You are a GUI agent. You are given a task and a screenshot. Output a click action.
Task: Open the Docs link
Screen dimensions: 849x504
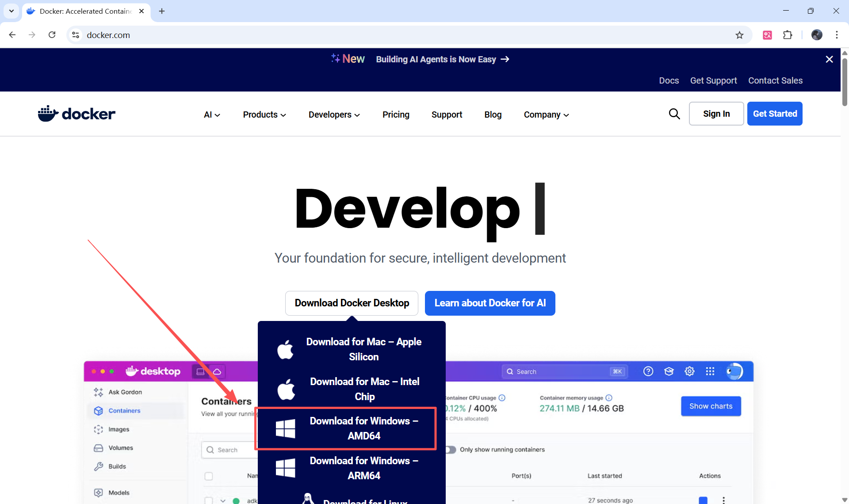tap(669, 80)
